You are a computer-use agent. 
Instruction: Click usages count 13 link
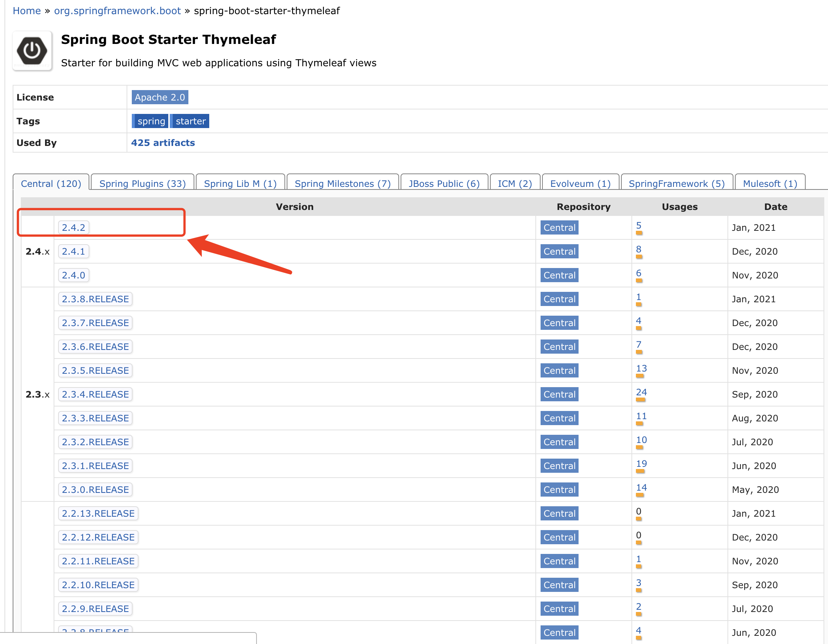point(641,369)
